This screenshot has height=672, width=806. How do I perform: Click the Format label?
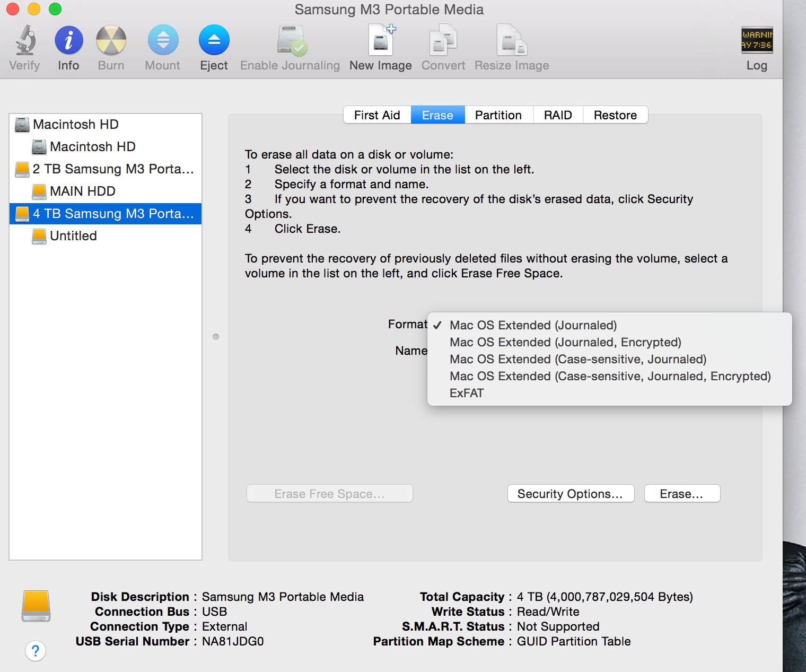click(407, 324)
